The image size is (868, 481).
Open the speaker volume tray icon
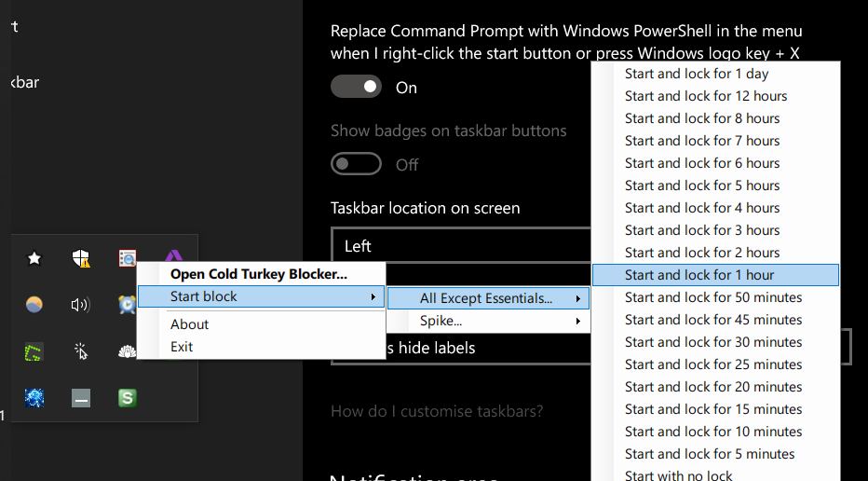click(x=81, y=304)
